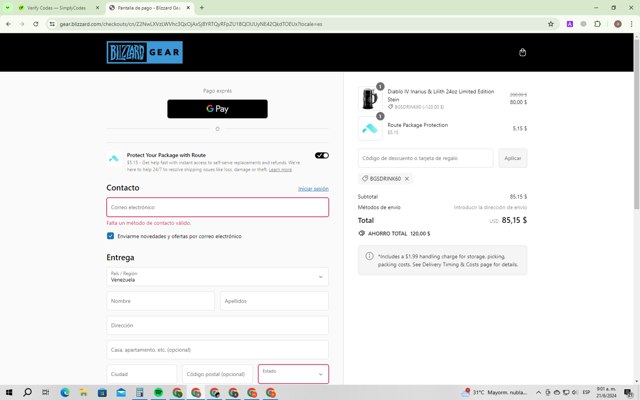Open the Chrome three-dot menu

(x=631, y=24)
